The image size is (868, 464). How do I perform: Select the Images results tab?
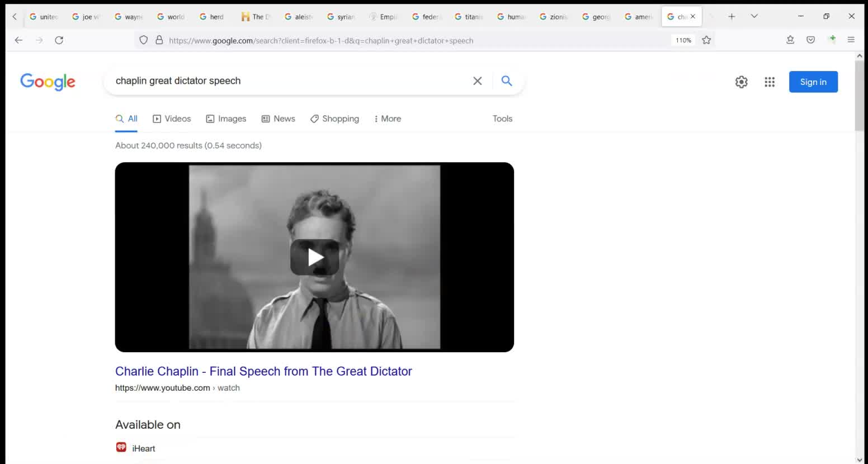(226, 119)
